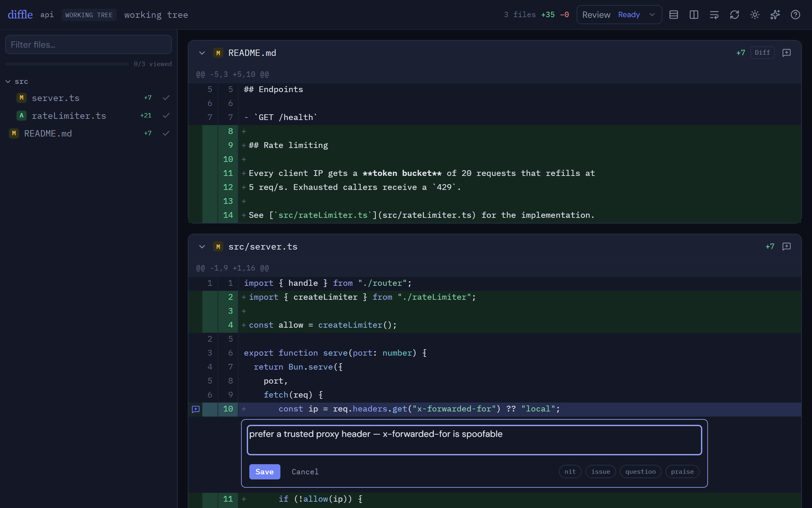Refresh the diff with reload icon

pyautogui.click(x=735, y=15)
